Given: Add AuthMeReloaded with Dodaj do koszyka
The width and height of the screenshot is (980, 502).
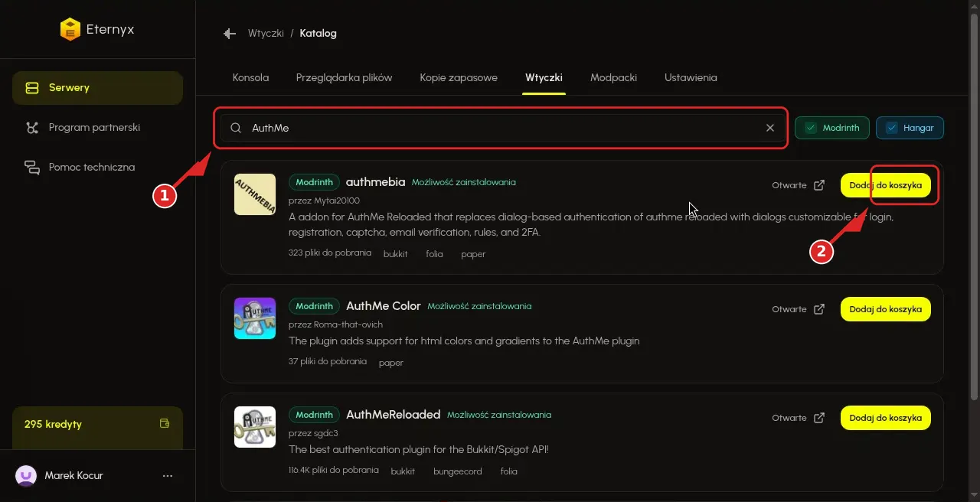Looking at the screenshot, I should pyautogui.click(x=886, y=418).
